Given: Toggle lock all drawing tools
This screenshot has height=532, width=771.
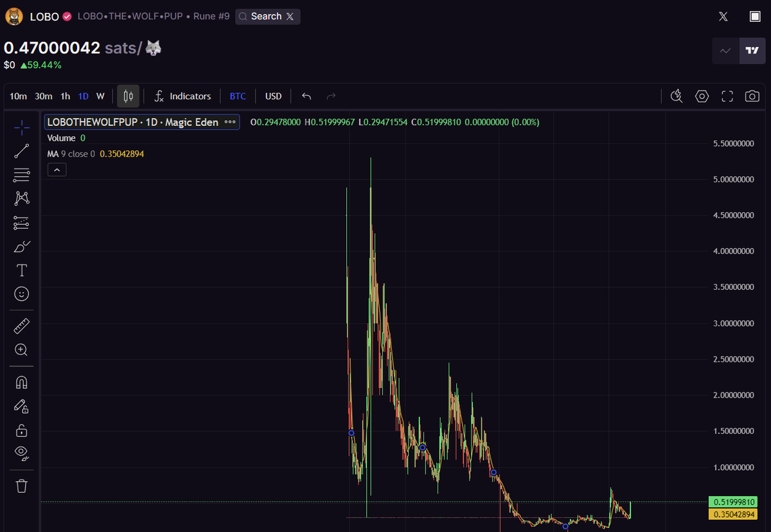Looking at the screenshot, I should [x=22, y=430].
